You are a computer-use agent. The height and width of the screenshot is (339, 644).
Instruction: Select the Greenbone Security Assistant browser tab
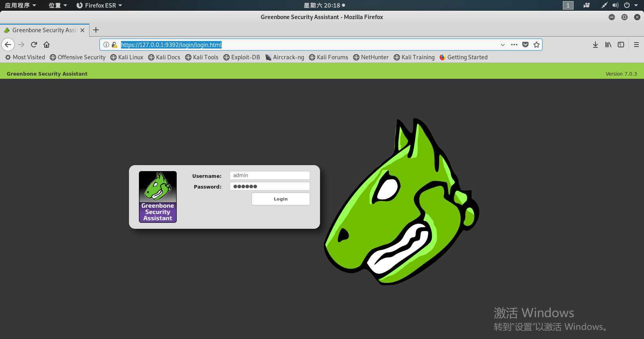[44, 30]
